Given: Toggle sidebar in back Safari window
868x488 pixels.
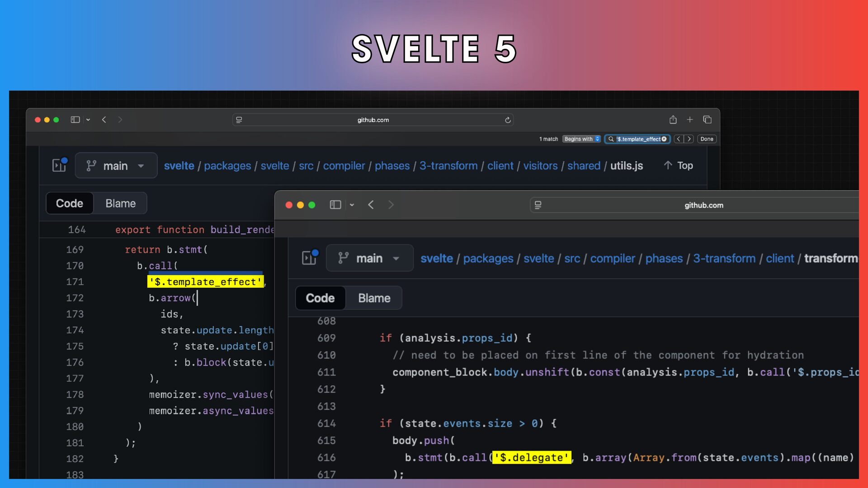Looking at the screenshot, I should point(75,120).
